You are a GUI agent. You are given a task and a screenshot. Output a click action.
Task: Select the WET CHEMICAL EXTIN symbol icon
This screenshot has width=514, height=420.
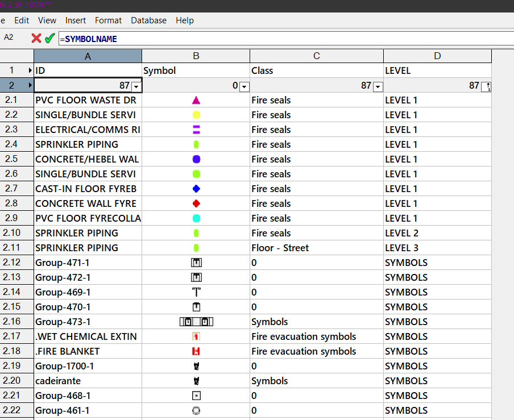[196, 336]
